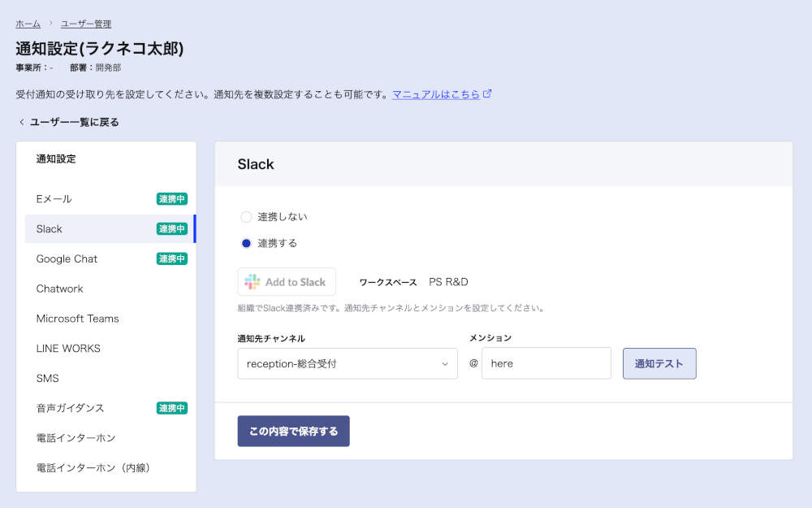Click the メンション field label
Screen dimensions: 812x508
click(x=490, y=338)
